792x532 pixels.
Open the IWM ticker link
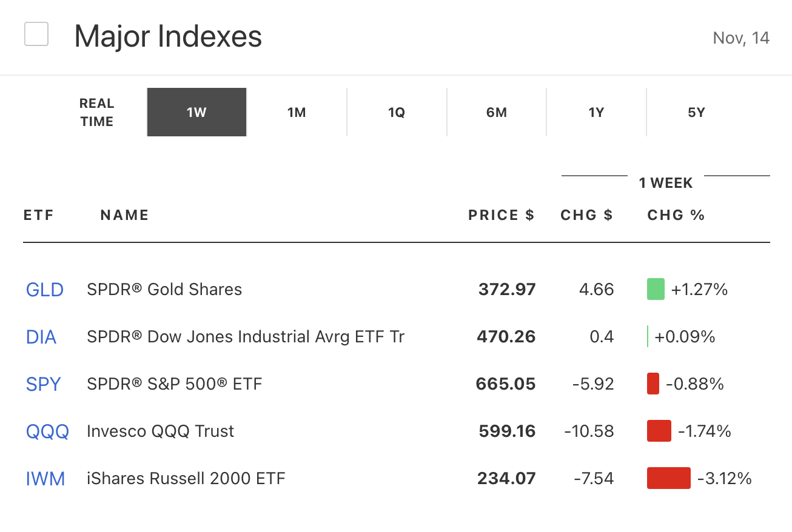[x=45, y=479]
